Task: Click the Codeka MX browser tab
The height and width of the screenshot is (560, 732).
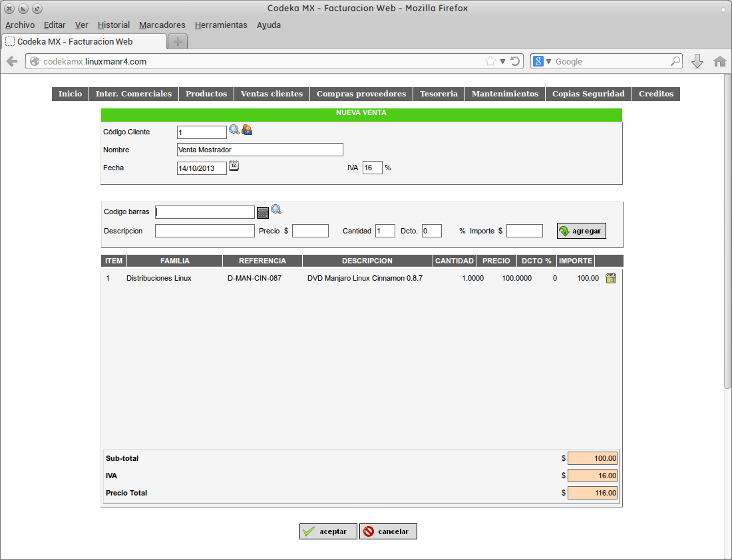Action: click(80, 40)
